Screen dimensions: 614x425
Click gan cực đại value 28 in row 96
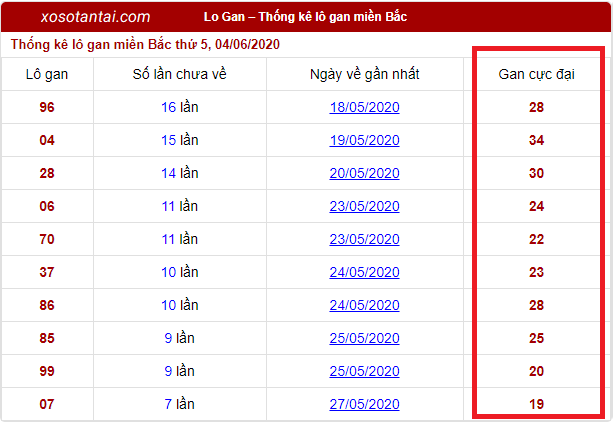tap(536, 107)
